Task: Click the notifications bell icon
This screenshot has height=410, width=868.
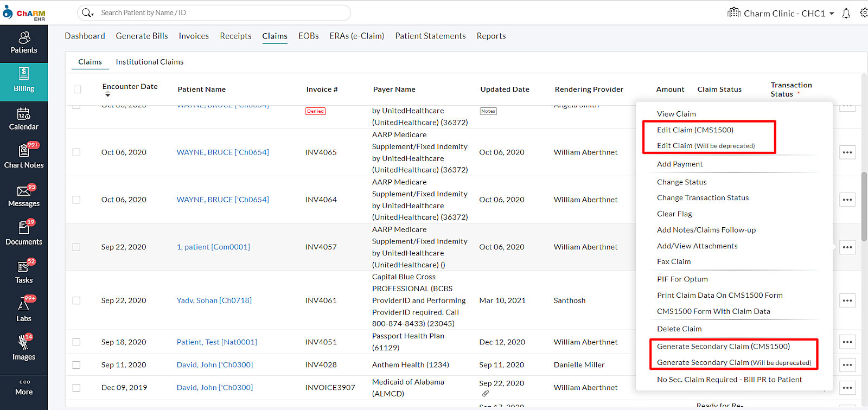Action: [x=846, y=14]
